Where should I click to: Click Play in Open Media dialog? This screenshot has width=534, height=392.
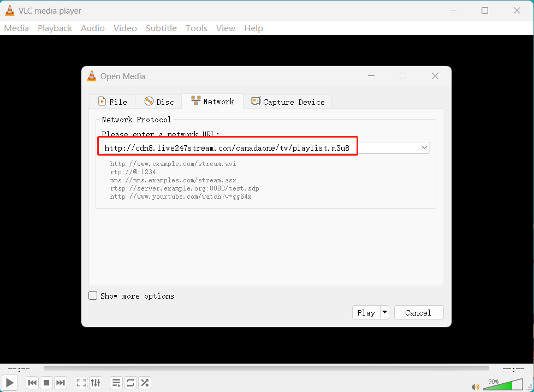[x=366, y=313]
